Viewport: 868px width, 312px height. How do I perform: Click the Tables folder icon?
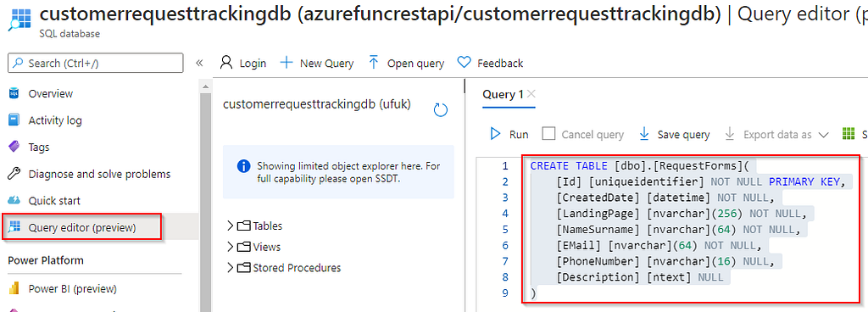point(244,226)
